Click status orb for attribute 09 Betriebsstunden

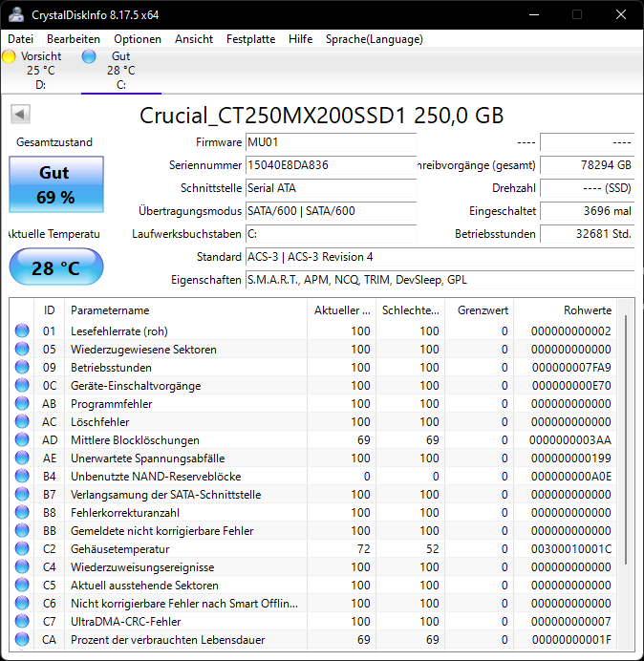[22, 367]
